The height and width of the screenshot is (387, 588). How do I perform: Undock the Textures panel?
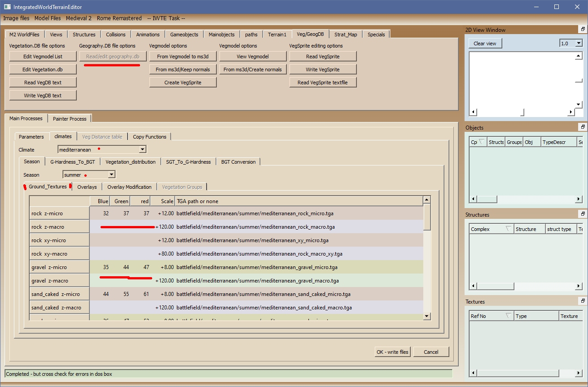(583, 301)
